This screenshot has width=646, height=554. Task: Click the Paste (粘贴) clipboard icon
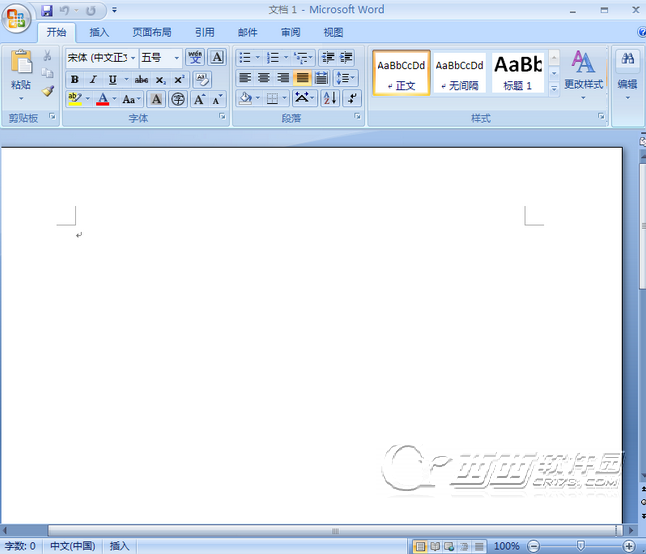tap(21, 62)
